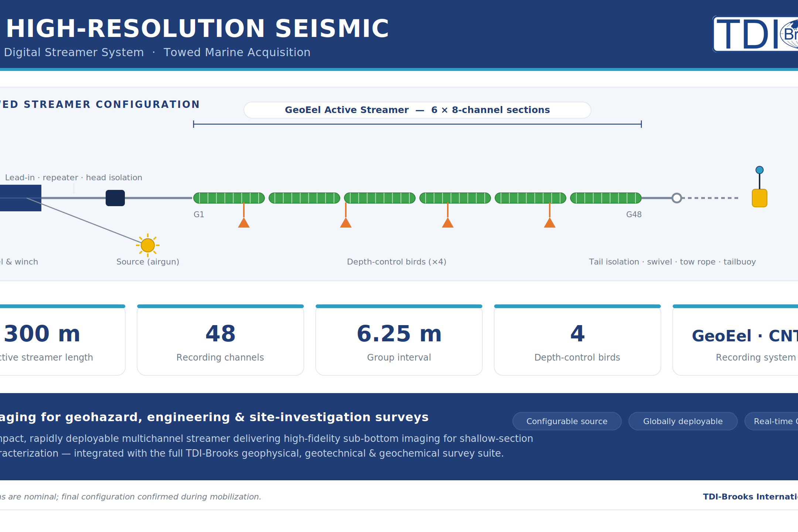
Task: Click the Tail isolation swivel tow rope label
Action: 672,262
